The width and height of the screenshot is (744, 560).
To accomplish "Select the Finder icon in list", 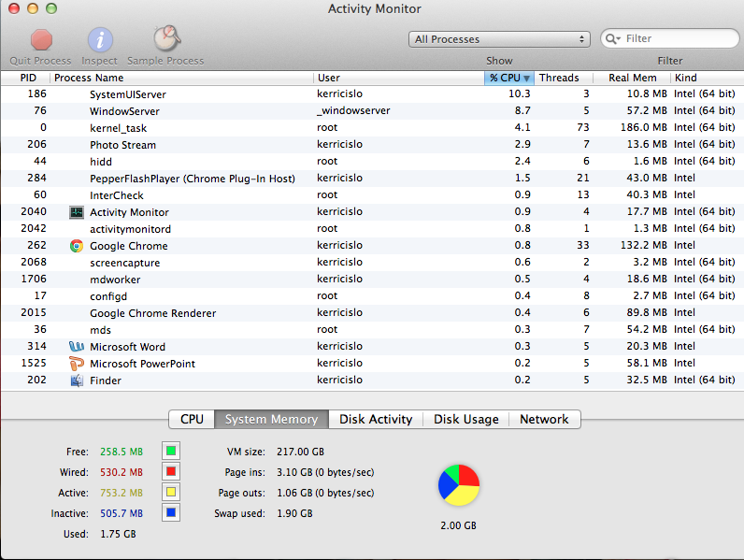I will point(77,381).
